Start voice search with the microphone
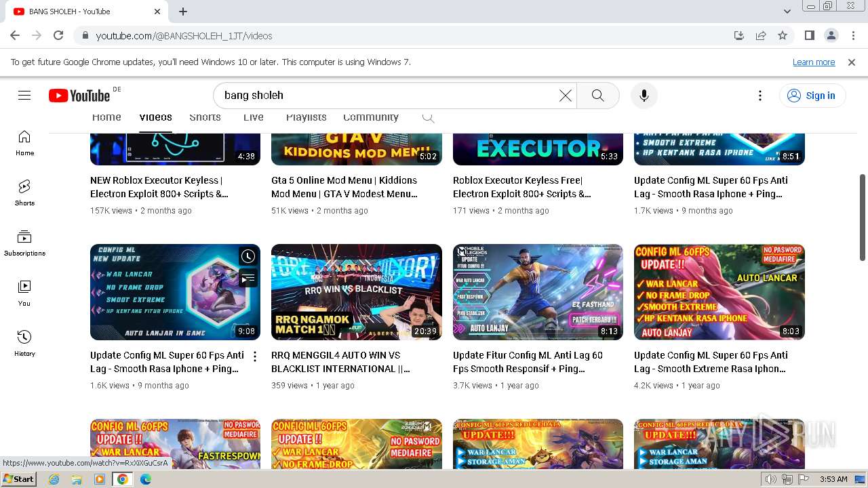This screenshot has height=488, width=868. coord(644,96)
